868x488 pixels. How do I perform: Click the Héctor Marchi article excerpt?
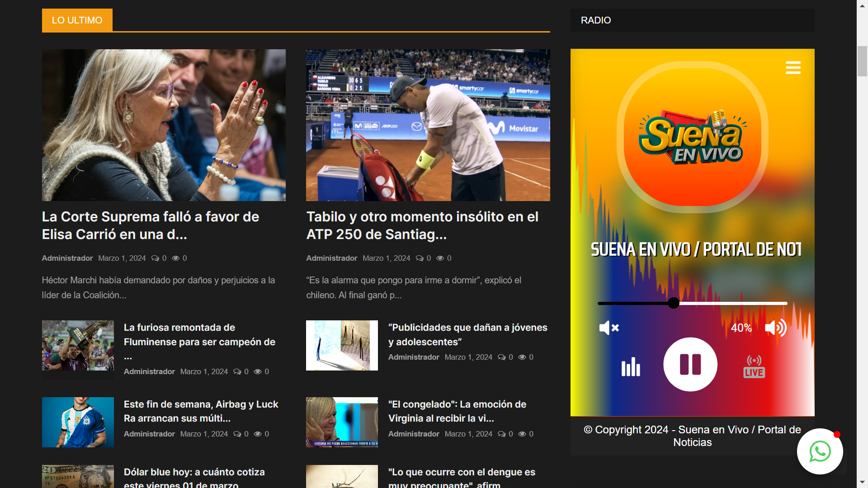click(x=158, y=287)
